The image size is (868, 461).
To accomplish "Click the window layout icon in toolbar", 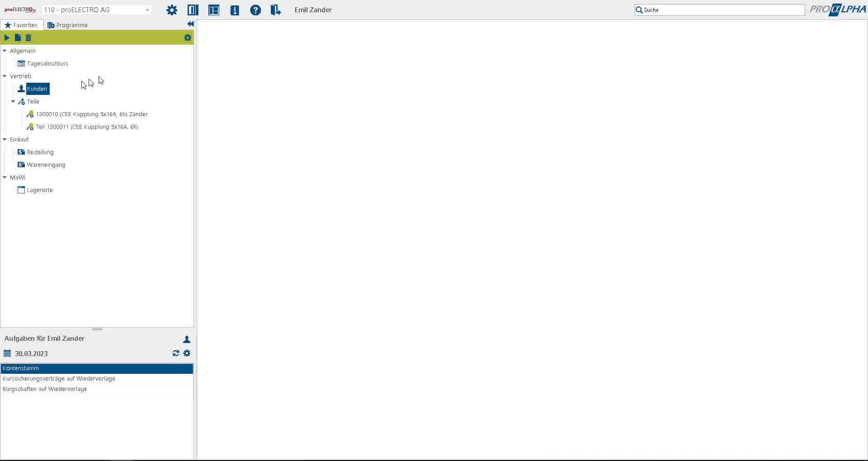I will pyautogui.click(x=214, y=10).
